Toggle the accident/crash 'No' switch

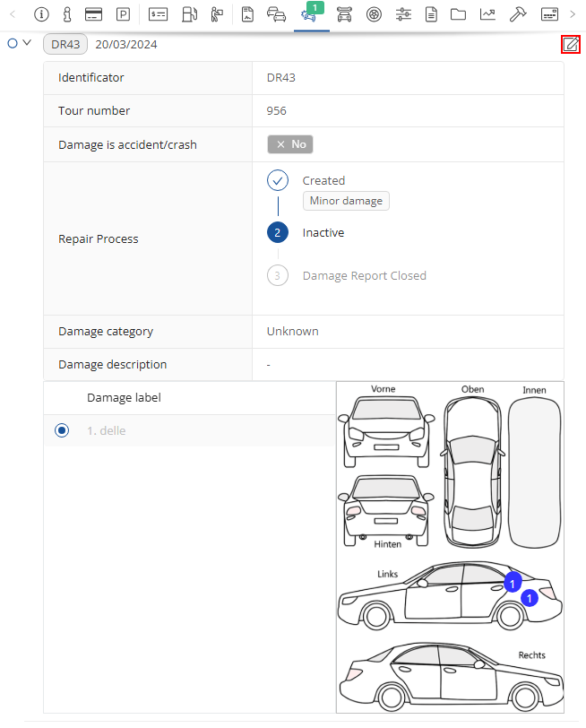pyautogui.click(x=289, y=144)
